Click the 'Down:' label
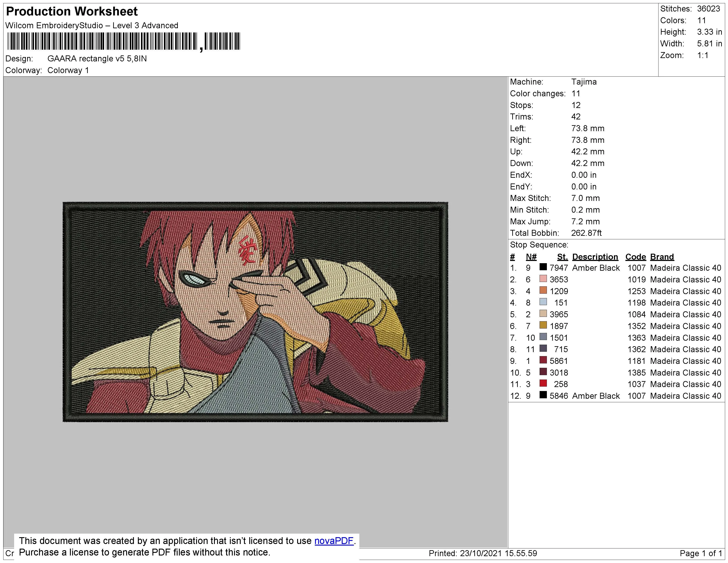Image resolution: width=728 pixels, height=563 pixels. point(521,163)
